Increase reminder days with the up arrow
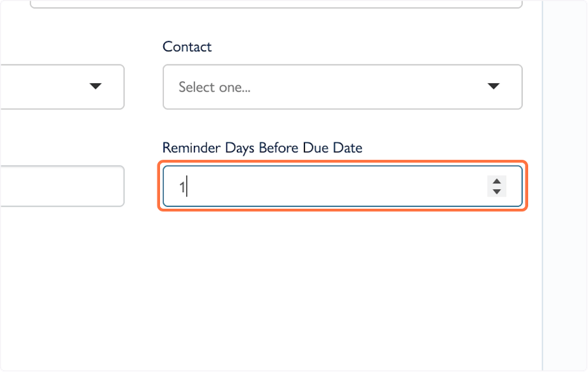 pos(497,182)
